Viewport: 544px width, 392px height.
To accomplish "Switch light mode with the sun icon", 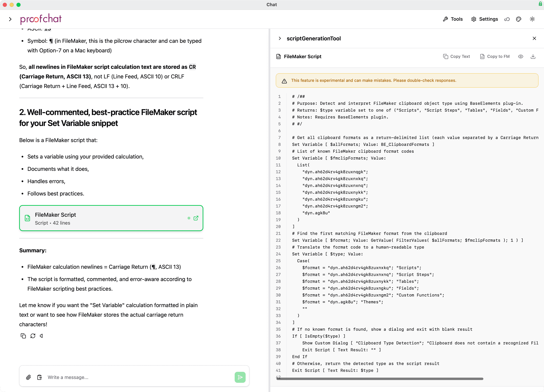I will tap(533, 19).
